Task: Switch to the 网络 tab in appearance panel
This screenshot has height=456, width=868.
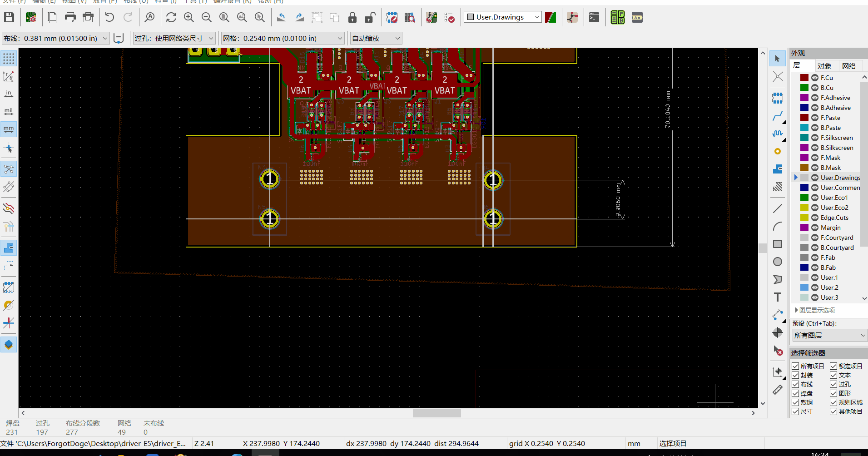Action: (x=848, y=65)
